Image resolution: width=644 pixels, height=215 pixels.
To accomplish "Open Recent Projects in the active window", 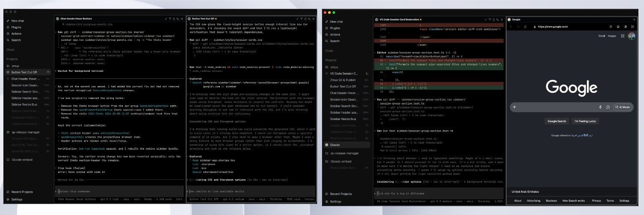I will [x=340, y=194].
